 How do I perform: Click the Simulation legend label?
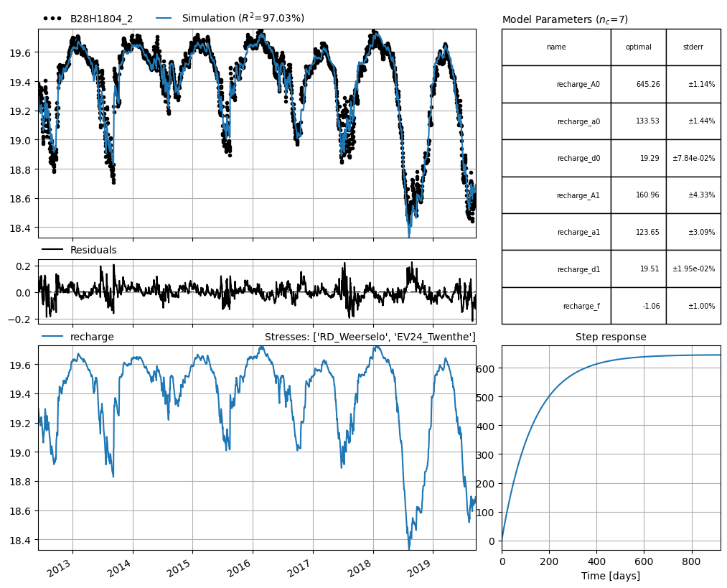243,18
